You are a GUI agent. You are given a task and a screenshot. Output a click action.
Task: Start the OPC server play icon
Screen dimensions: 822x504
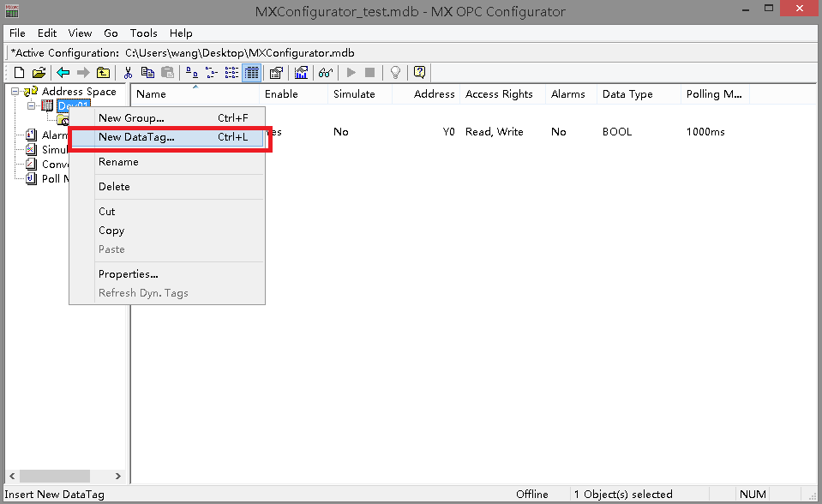(351, 72)
